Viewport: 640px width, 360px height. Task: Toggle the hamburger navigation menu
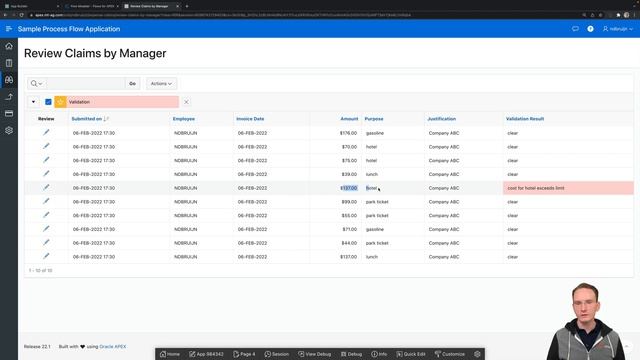point(9,29)
